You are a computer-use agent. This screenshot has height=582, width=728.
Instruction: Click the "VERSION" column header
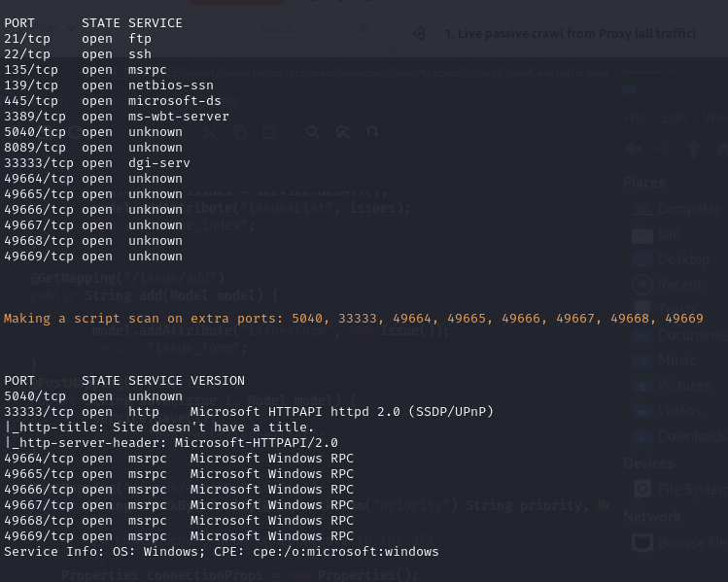(218, 381)
